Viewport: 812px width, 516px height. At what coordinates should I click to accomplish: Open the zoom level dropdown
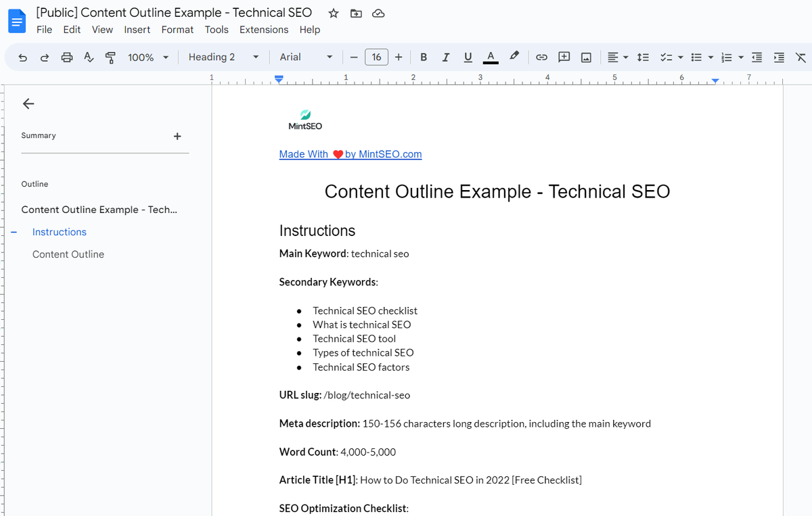pyautogui.click(x=148, y=57)
